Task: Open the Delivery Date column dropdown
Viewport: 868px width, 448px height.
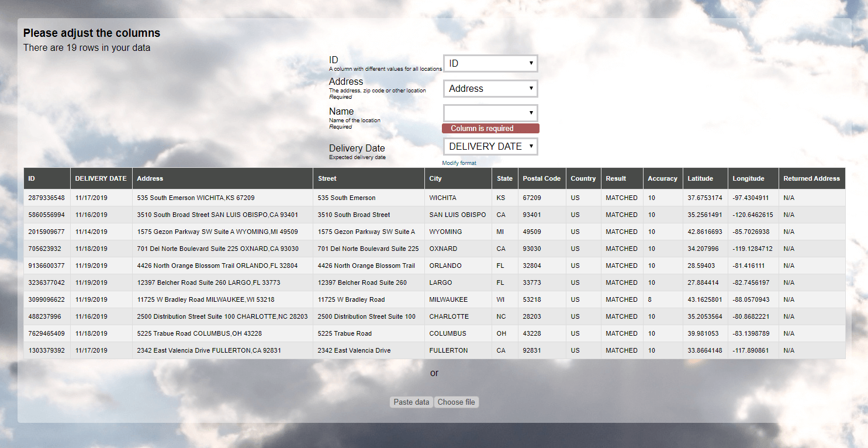Action: (490, 147)
